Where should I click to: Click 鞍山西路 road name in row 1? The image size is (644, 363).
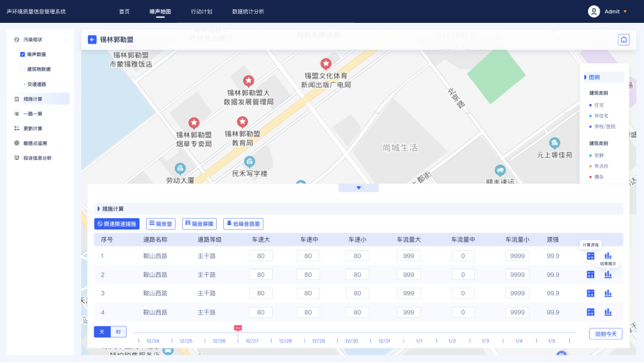coord(155,256)
